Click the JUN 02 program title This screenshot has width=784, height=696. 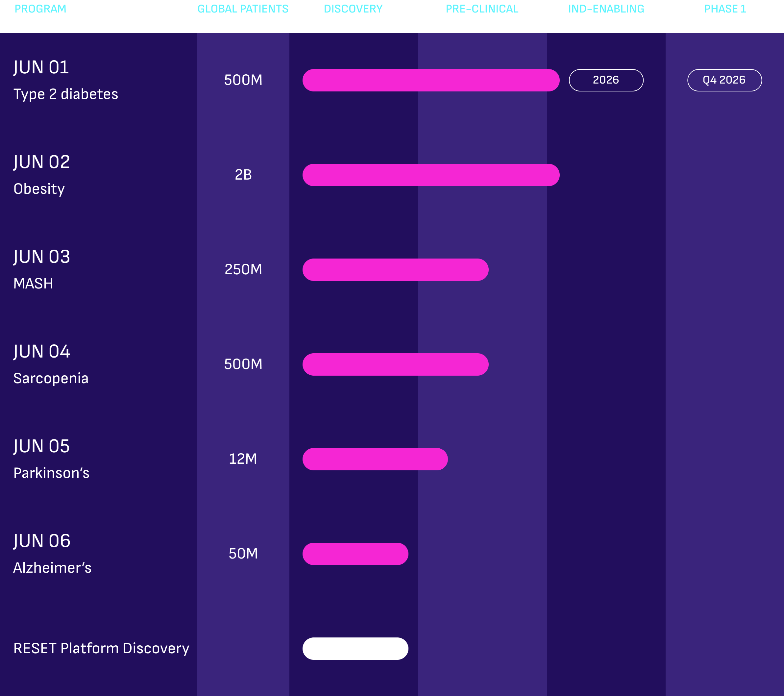click(42, 162)
